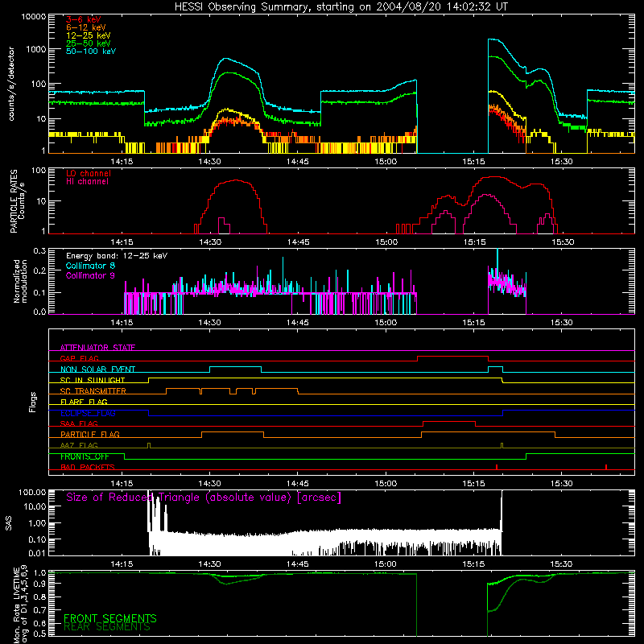
Task: Click the 'Flags' axis label
Action: click(x=33, y=402)
